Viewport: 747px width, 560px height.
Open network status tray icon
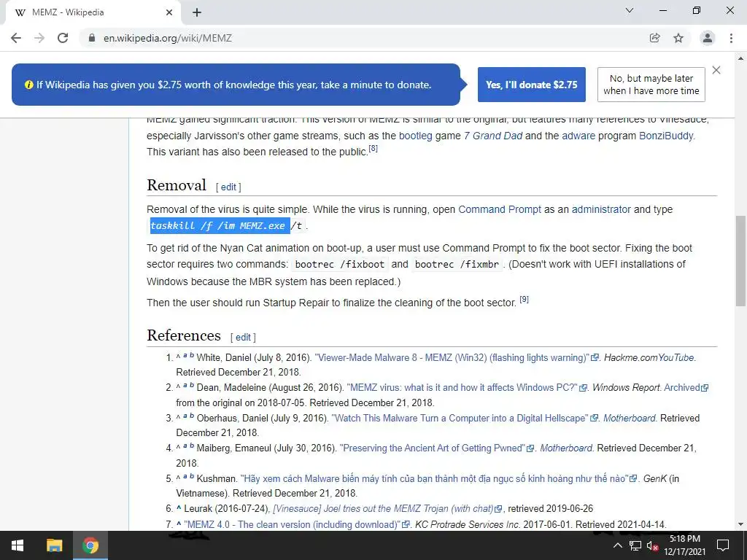pos(635,545)
